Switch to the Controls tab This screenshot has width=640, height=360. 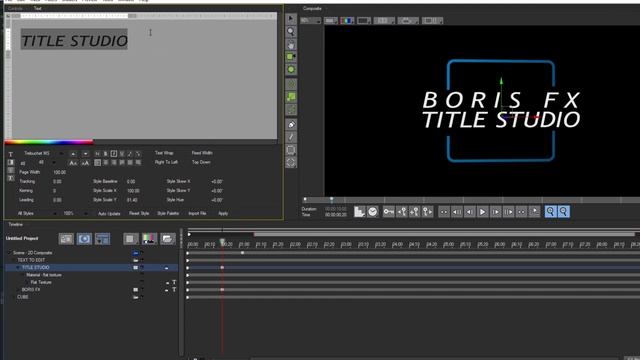tap(15, 8)
